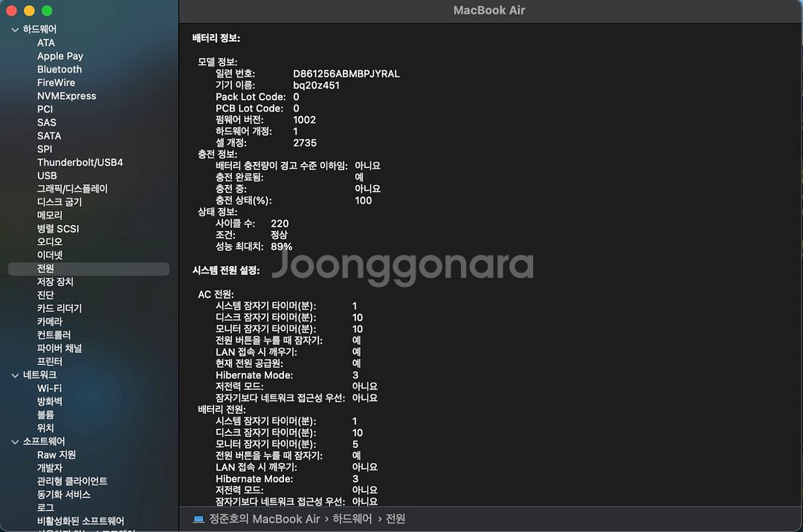Click 전원 in the bottom path bar

point(396,519)
